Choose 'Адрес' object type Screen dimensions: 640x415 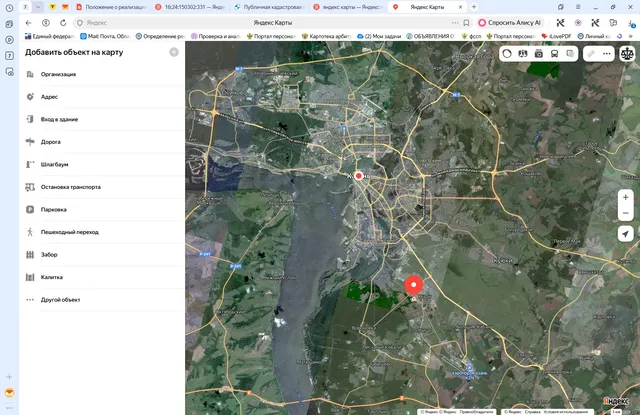(102, 97)
